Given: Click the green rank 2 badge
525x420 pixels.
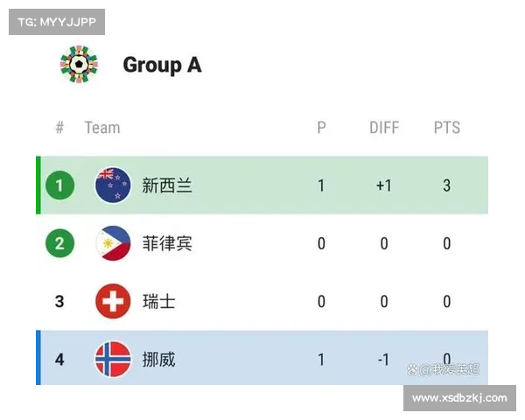Looking at the screenshot, I should point(59,243).
